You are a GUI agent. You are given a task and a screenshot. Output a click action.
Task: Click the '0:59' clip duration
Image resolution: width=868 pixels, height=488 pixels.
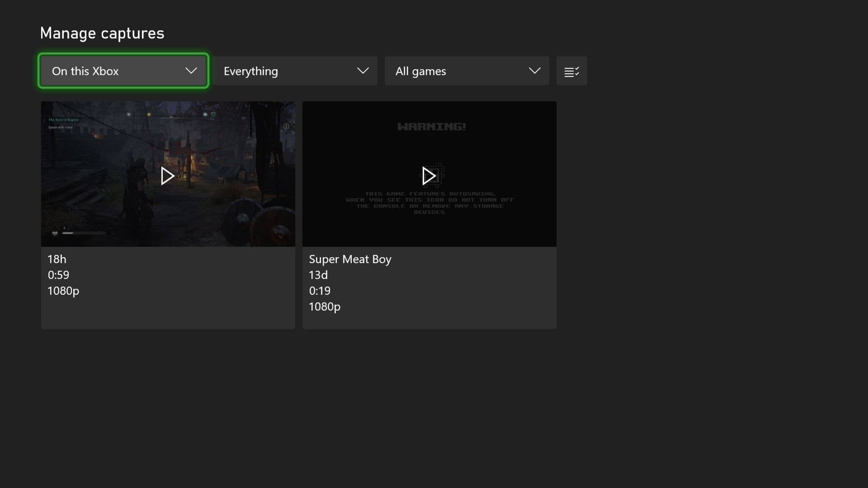click(x=58, y=275)
